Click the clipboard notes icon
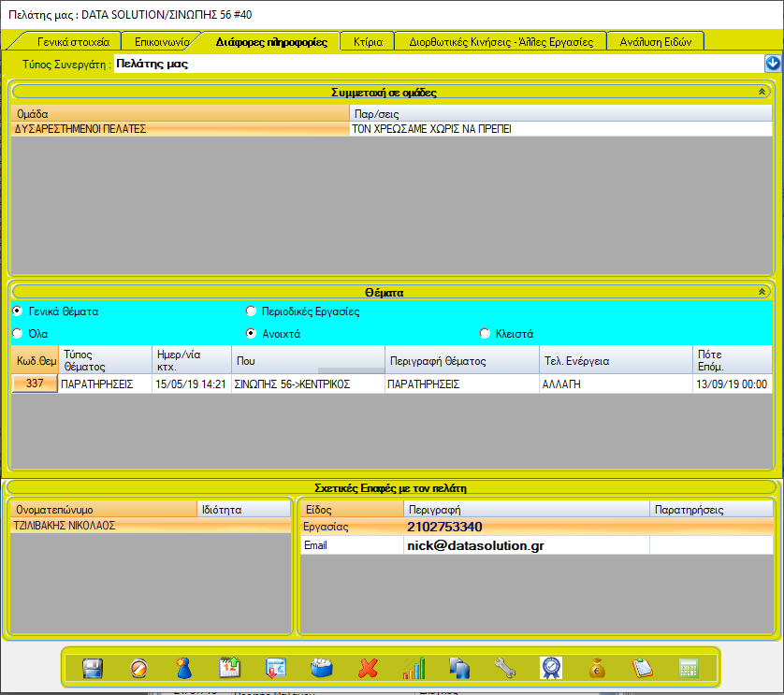This screenshot has height=695, width=784. click(643, 668)
